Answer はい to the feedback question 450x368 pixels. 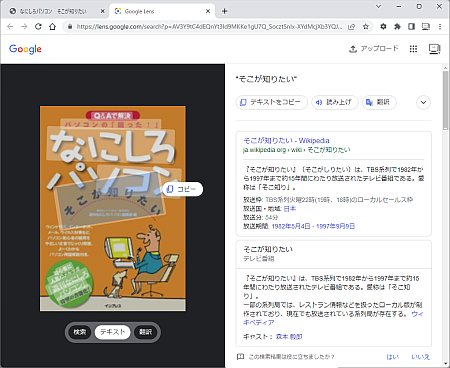coord(393,357)
